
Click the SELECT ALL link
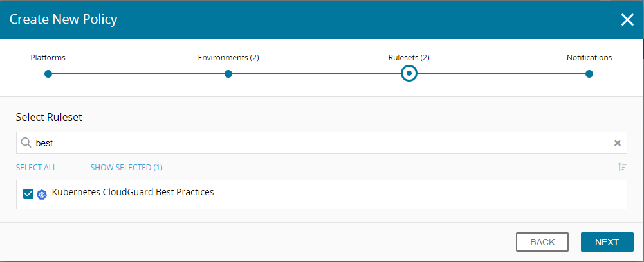point(36,168)
